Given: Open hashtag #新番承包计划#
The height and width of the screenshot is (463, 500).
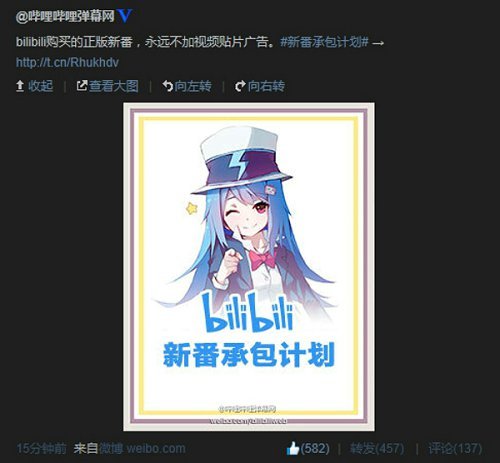Looking at the screenshot, I should pos(324,42).
